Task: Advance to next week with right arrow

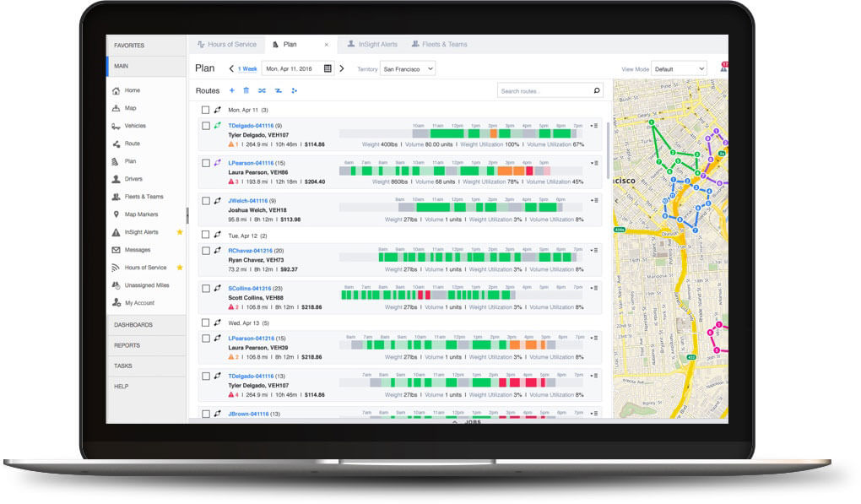Action: [342, 68]
